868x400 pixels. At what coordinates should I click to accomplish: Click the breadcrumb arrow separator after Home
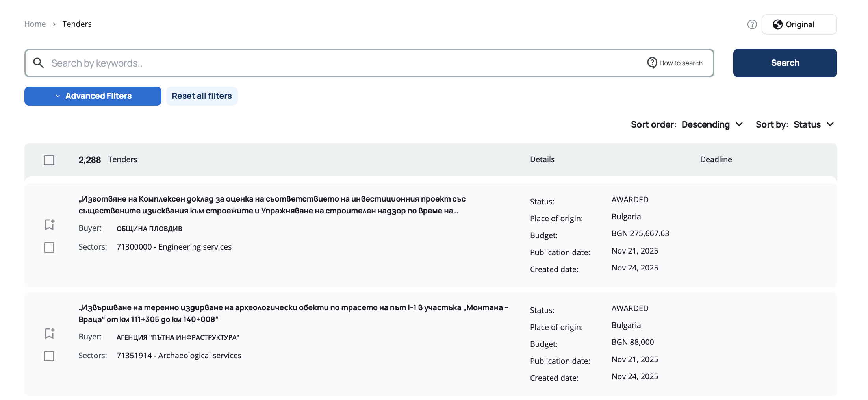(x=54, y=24)
